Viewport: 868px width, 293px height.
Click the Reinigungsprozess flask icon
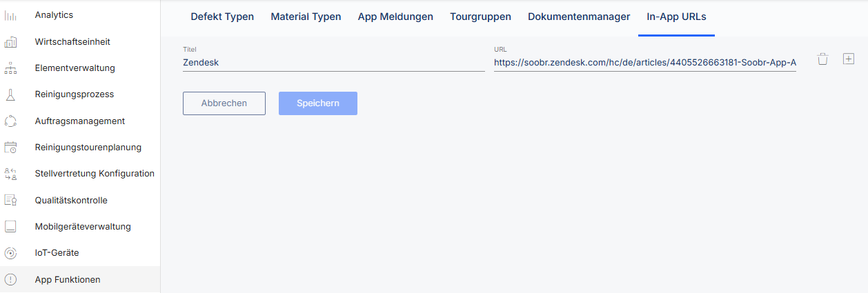(x=10, y=94)
